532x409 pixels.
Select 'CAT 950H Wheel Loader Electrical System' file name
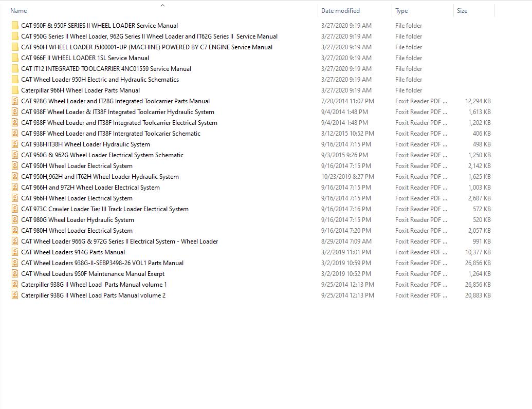pyautogui.click(x=77, y=166)
